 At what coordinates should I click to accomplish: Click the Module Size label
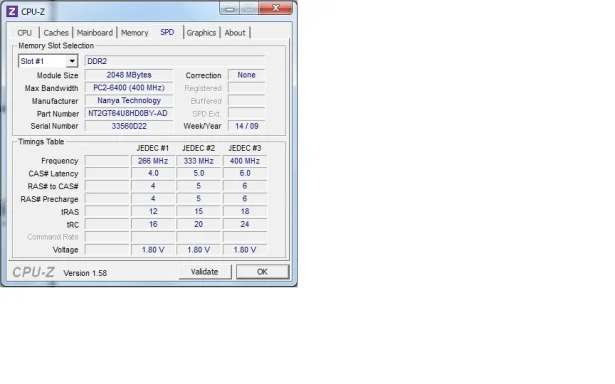point(57,75)
